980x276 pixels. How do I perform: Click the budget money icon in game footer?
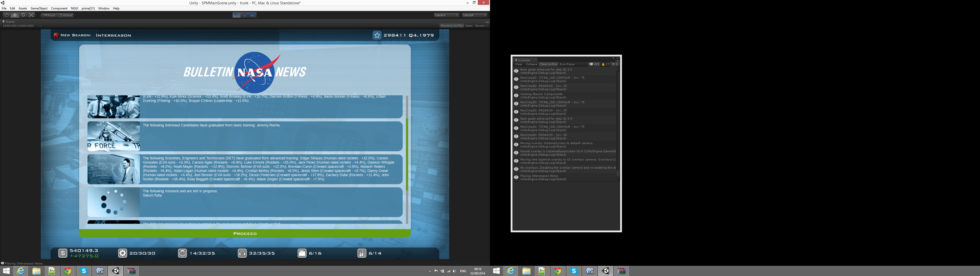tap(63, 253)
